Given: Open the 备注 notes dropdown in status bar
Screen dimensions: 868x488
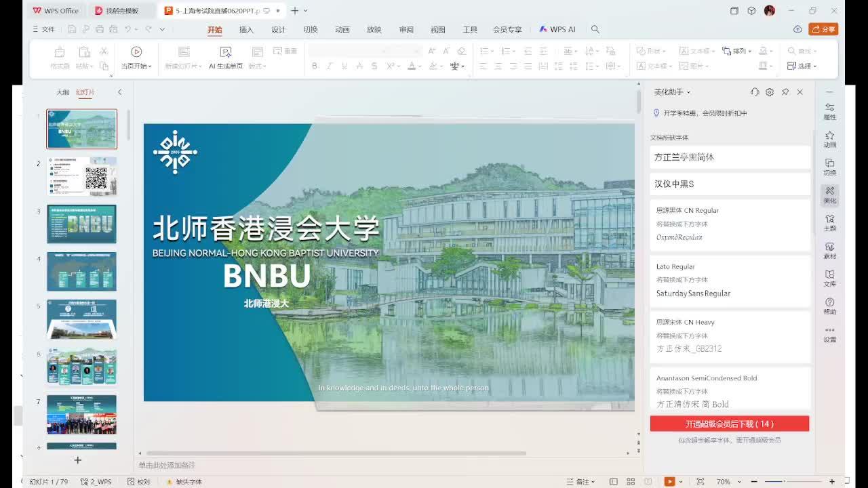Looking at the screenshot, I should click(581, 482).
